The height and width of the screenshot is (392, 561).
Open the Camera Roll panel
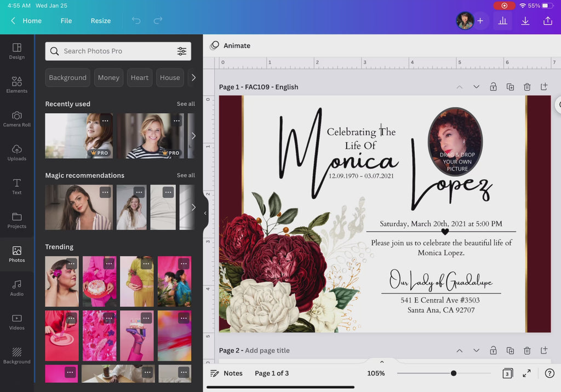(x=17, y=119)
